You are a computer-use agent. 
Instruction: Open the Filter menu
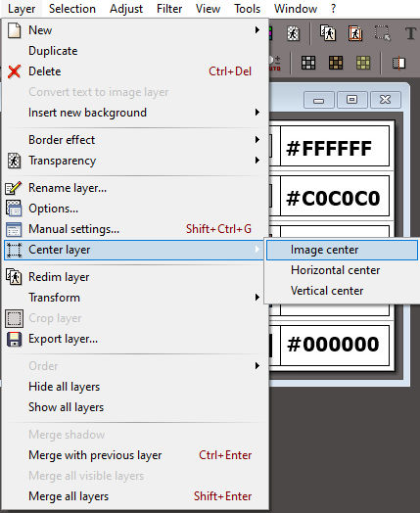pos(169,9)
